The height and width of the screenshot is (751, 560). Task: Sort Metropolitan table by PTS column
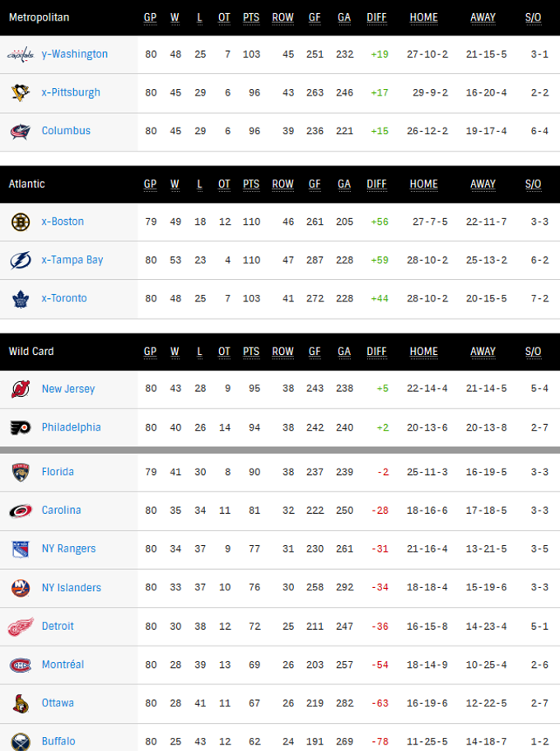(251, 17)
